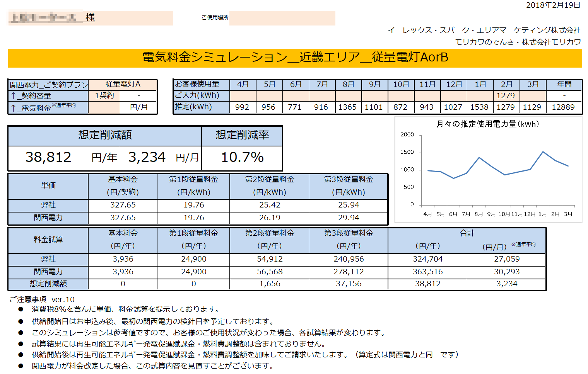Click the 4月 estimated value 992
This screenshot has height=374, width=588.
tap(243, 107)
